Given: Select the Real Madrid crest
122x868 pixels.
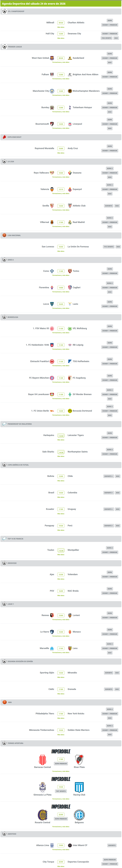Looking at the screenshot, I should point(70,222).
